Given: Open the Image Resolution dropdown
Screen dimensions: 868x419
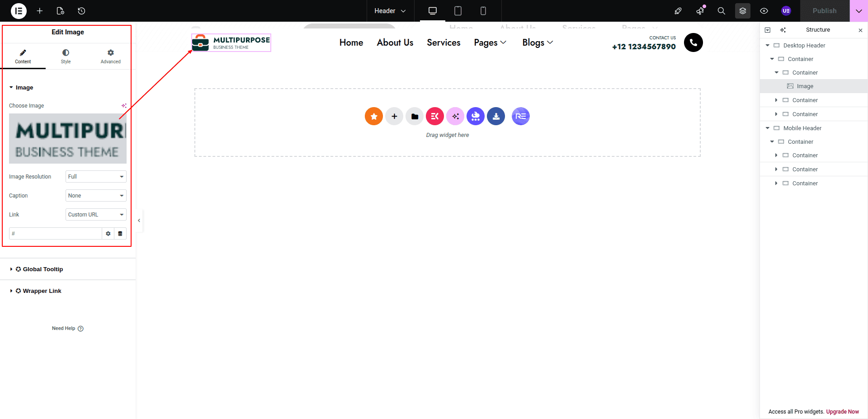Looking at the screenshot, I should [x=96, y=177].
